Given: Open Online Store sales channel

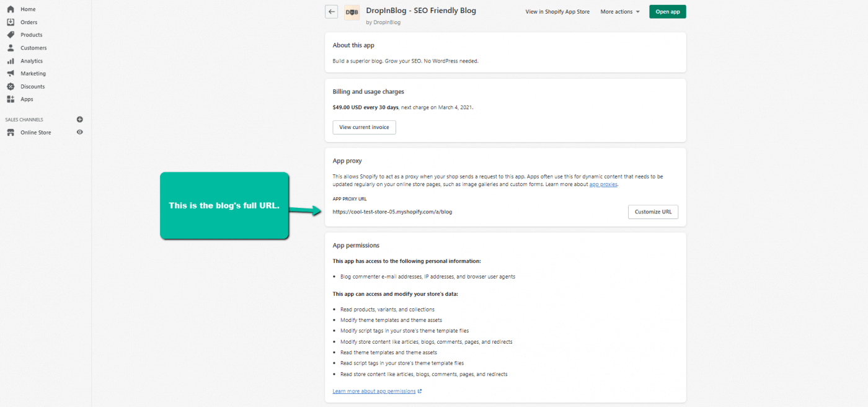Looking at the screenshot, I should coord(36,132).
